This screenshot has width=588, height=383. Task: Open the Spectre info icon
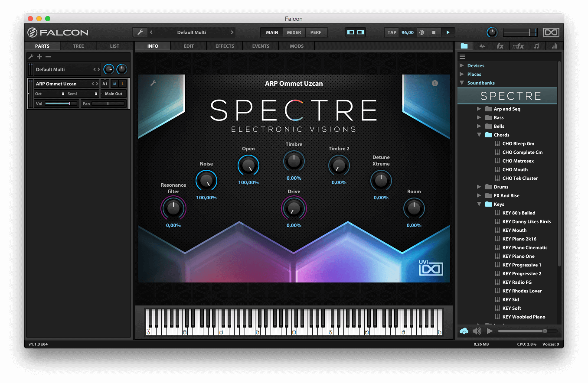434,83
